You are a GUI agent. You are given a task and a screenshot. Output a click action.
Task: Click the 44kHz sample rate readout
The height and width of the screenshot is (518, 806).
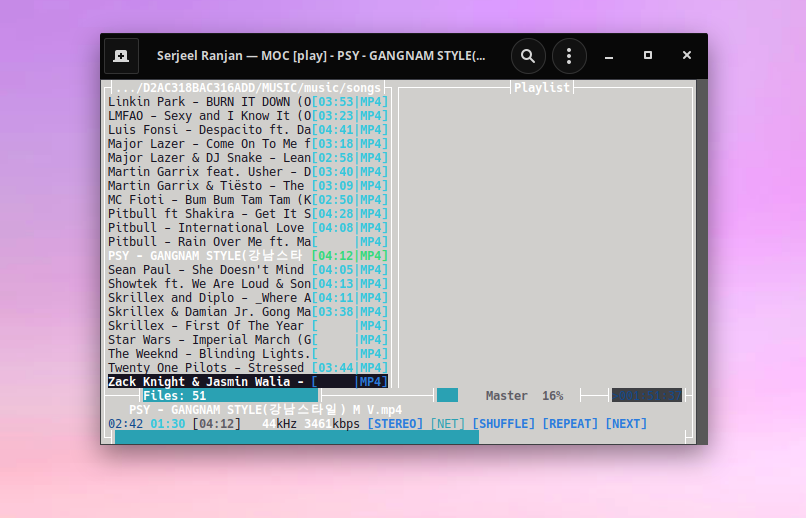click(x=279, y=424)
